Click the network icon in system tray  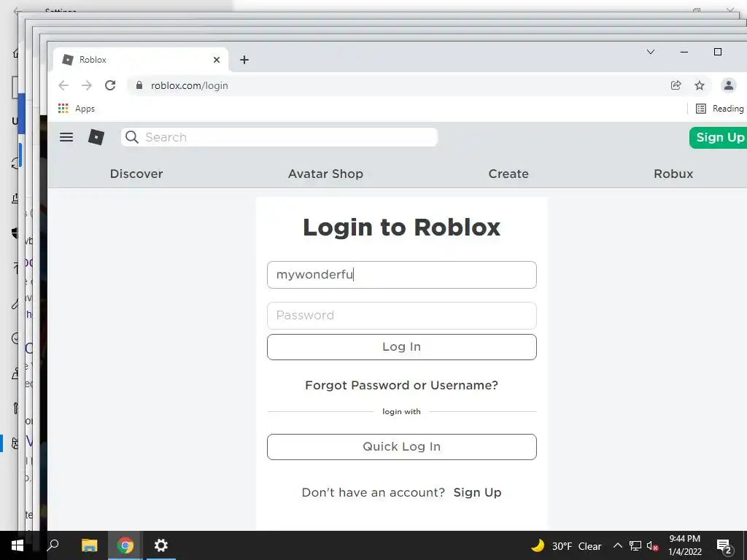click(635, 545)
